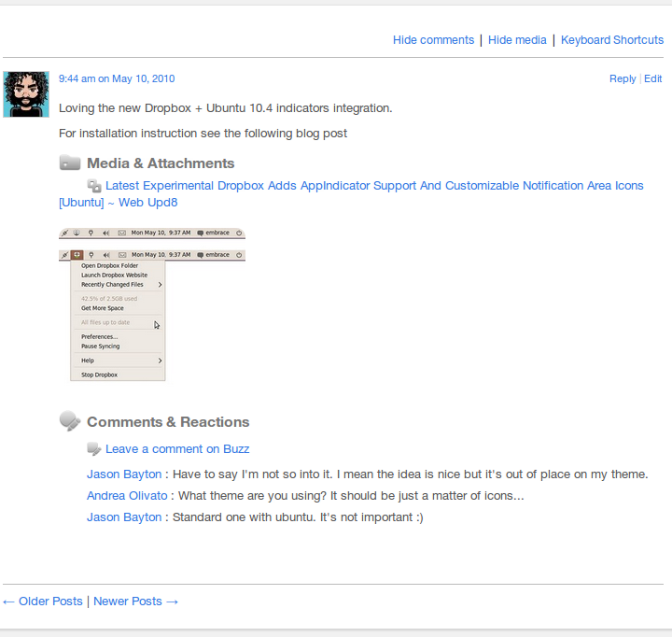Click Edit on the post
Viewport: 672px width, 637px height.
click(652, 79)
